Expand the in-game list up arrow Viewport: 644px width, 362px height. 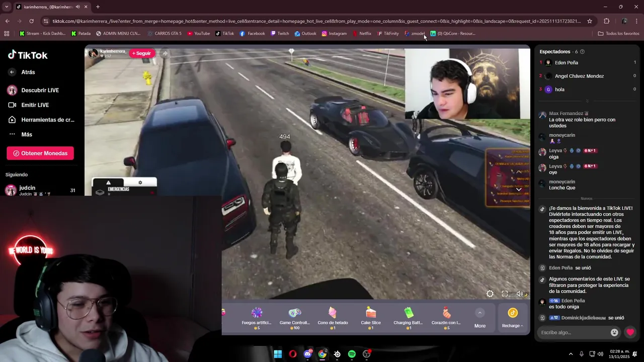pyautogui.click(x=519, y=172)
